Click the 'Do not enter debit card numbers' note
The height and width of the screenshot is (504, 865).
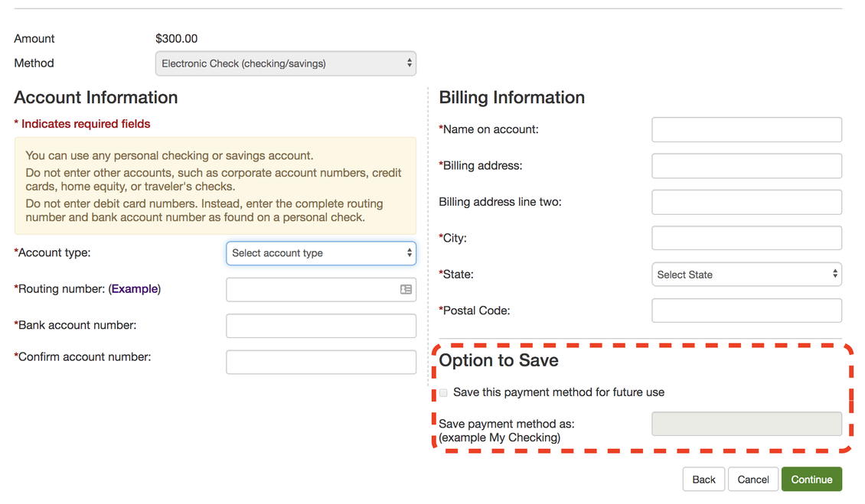(x=204, y=210)
